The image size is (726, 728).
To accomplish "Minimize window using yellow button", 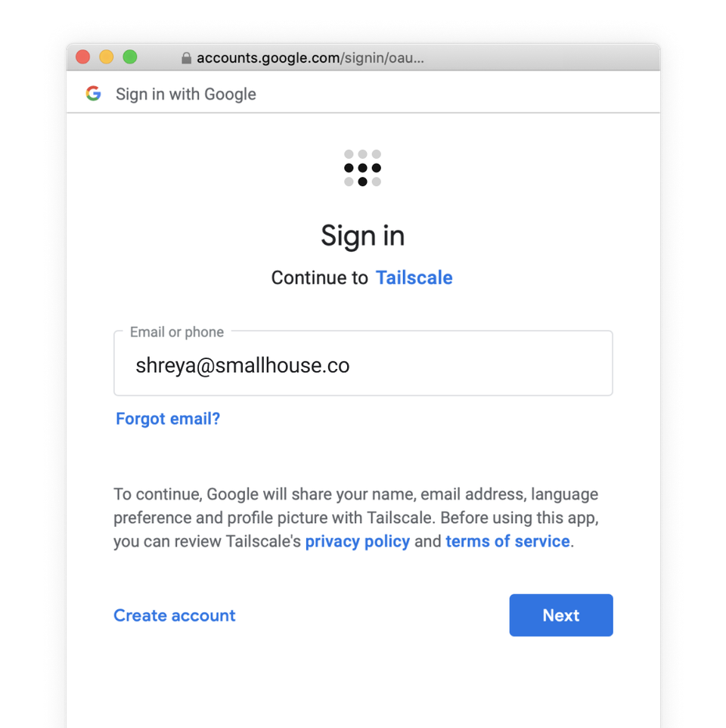I will click(x=107, y=57).
